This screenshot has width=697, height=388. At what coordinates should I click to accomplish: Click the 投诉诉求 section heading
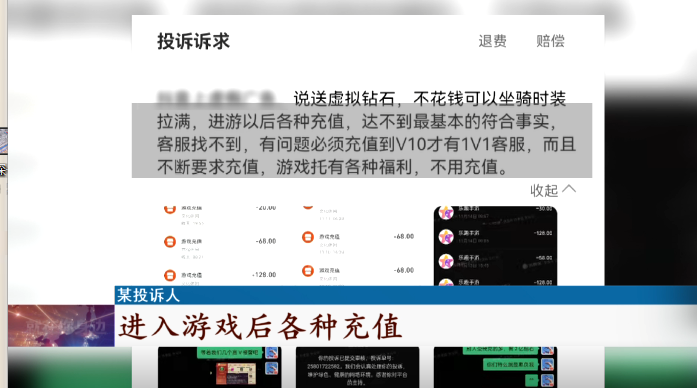click(193, 41)
